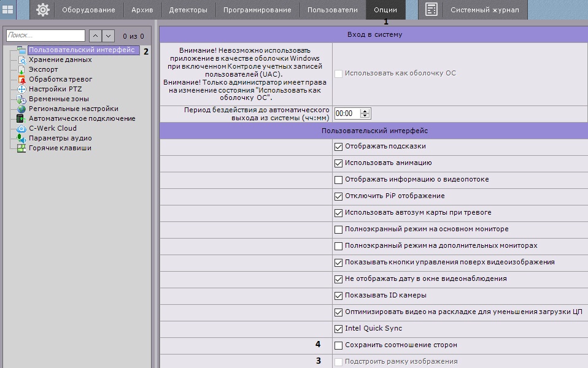The height and width of the screenshot is (368, 588).
Task: Select the Хранение данных tree icon
Action: tap(21, 60)
